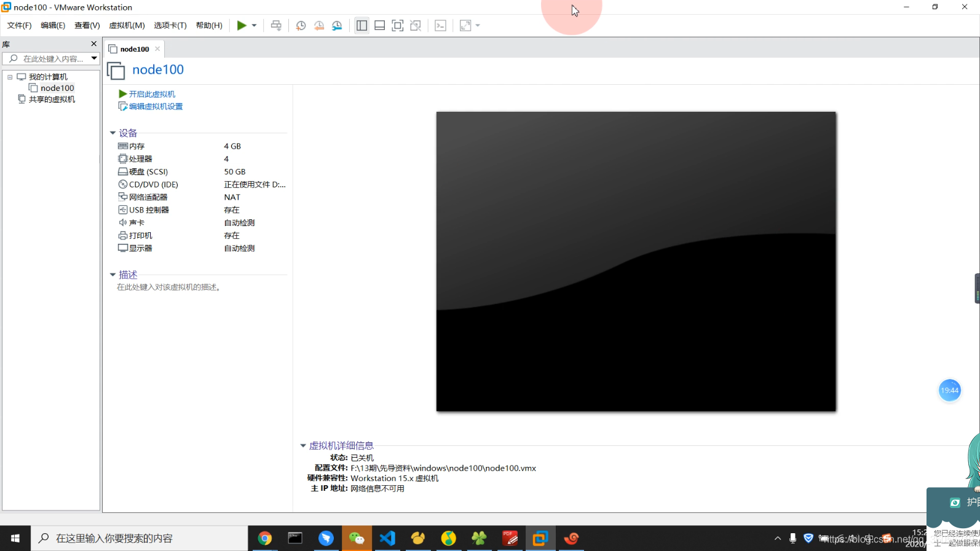Open the 文件(F) menu
The width and height of the screenshot is (980, 551).
(19, 25)
